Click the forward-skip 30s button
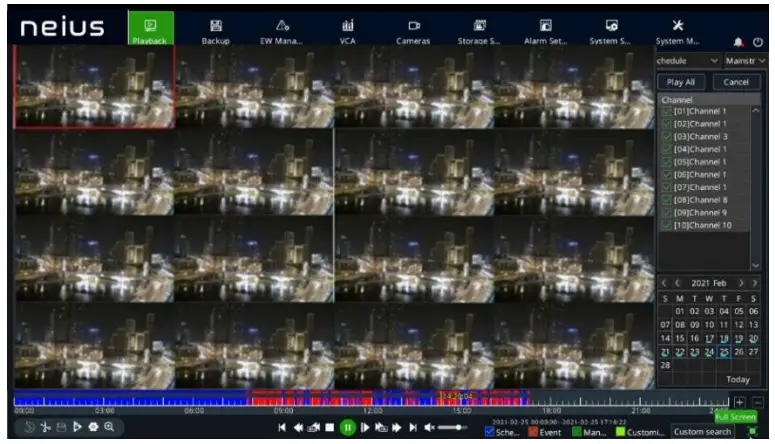 click(x=381, y=428)
